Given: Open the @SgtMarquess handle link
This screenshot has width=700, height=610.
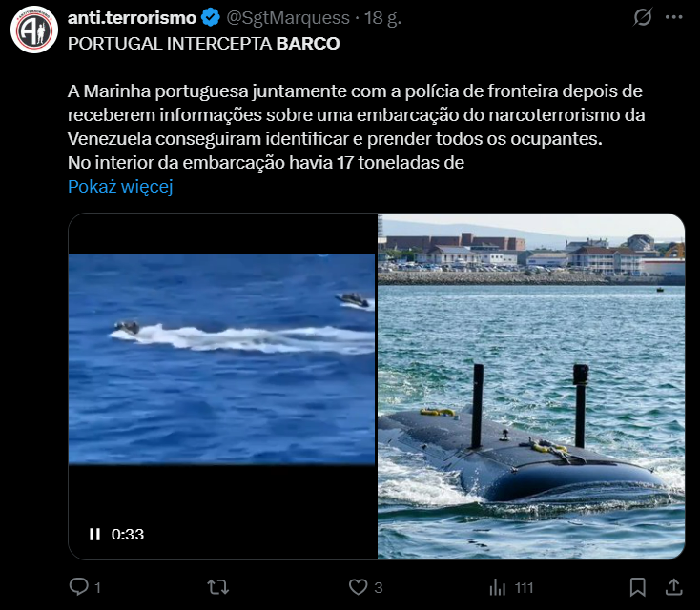Looking at the screenshot, I should click(288, 18).
